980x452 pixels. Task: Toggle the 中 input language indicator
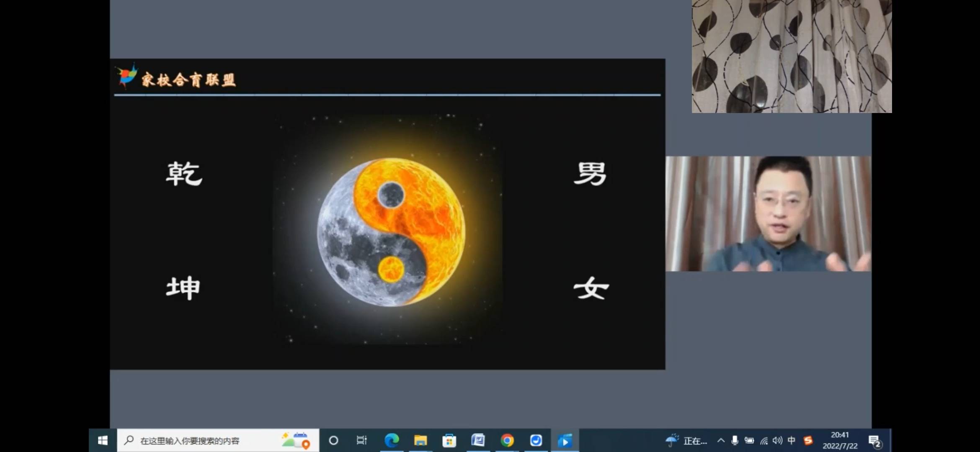pos(792,440)
